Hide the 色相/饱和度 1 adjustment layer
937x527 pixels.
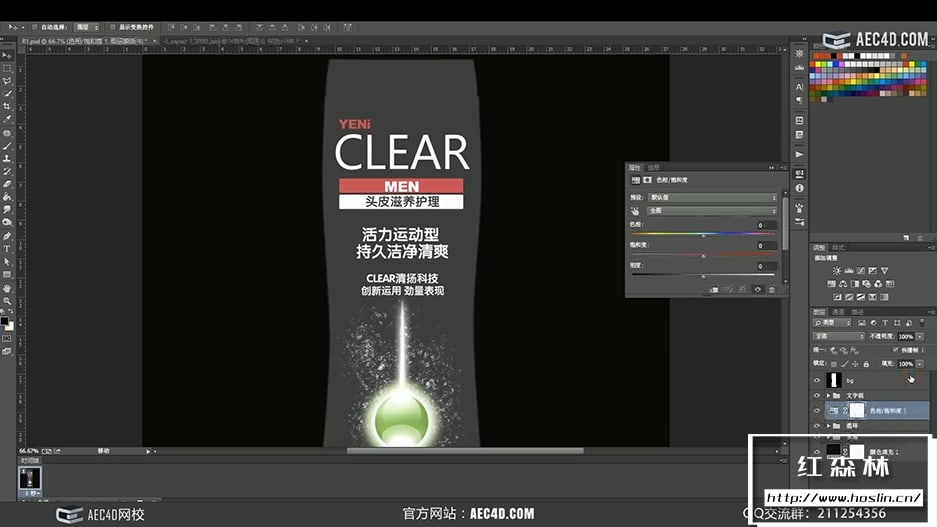[817, 410]
